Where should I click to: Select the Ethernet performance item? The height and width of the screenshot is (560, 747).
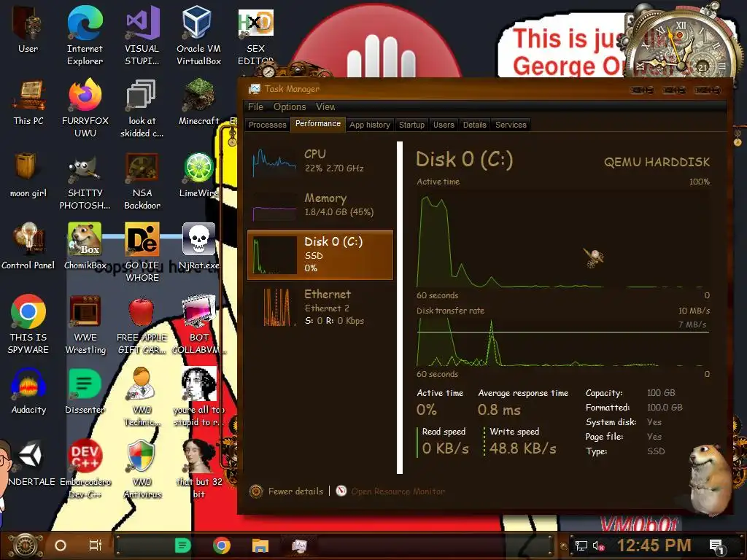320,307
